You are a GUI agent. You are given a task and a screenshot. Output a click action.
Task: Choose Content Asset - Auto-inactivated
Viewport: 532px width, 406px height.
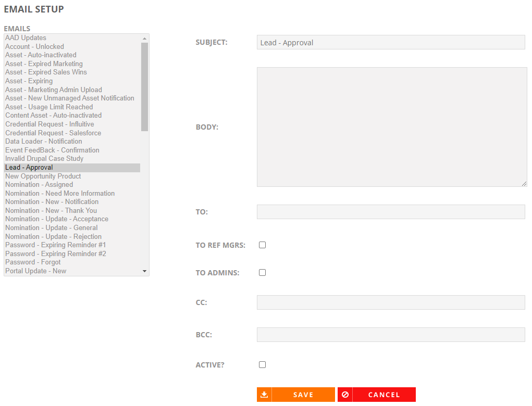(72, 116)
